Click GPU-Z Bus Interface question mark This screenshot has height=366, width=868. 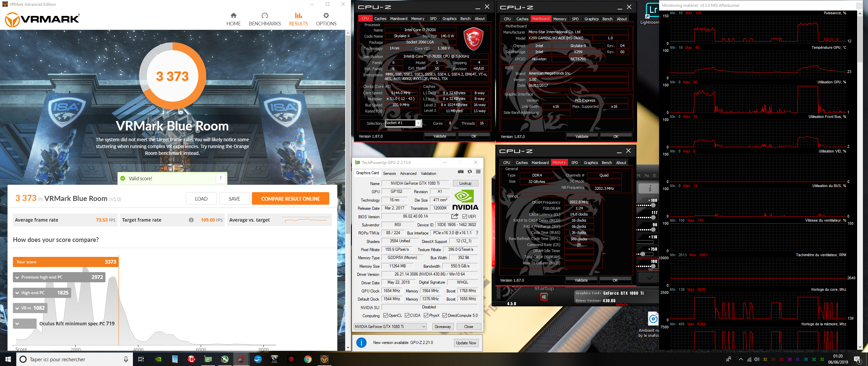pos(477,233)
